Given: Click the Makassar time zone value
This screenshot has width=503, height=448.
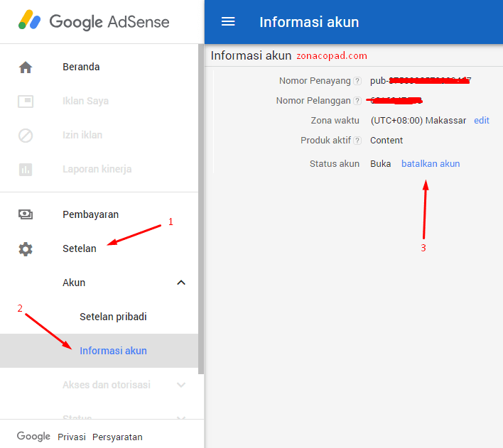Looking at the screenshot, I should [x=418, y=121].
